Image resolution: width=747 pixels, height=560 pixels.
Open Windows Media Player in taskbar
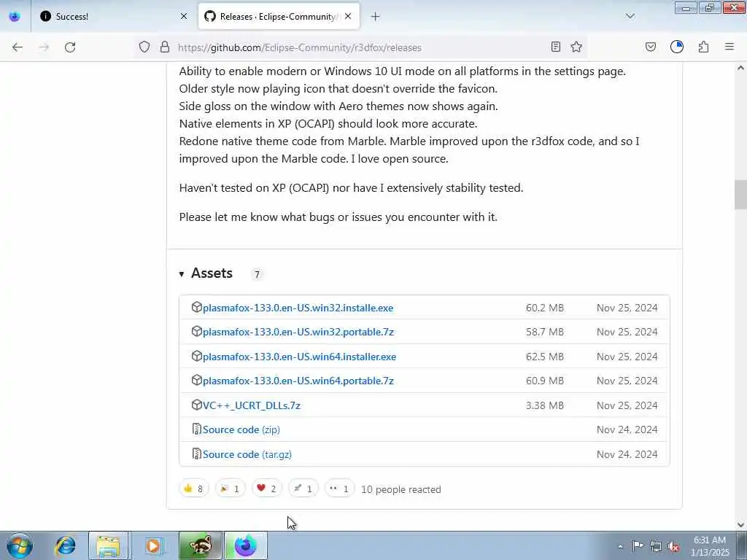154,545
